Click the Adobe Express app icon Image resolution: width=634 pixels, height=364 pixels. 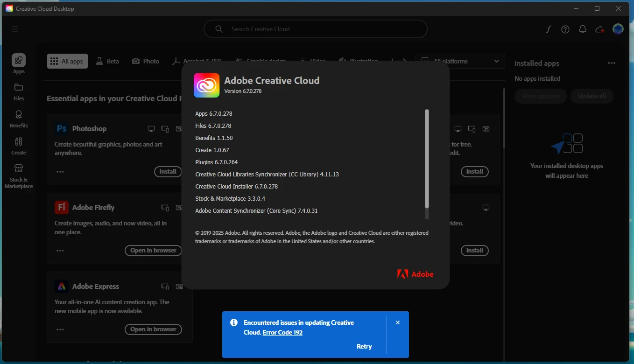(61, 287)
